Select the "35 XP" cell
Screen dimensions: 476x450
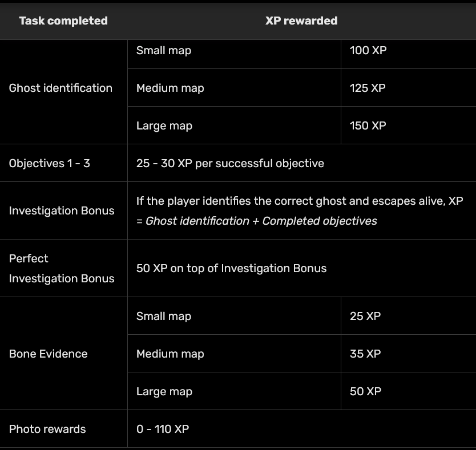[x=365, y=354]
